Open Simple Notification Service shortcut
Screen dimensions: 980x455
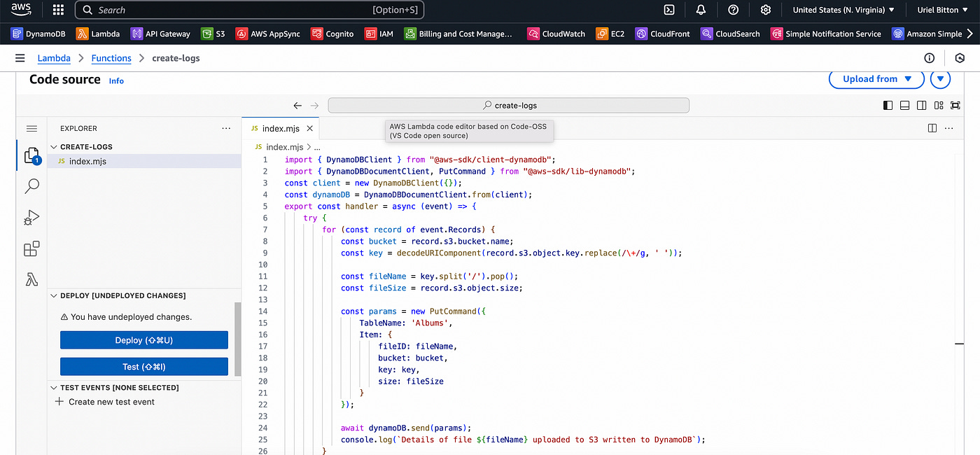tap(826, 34)
